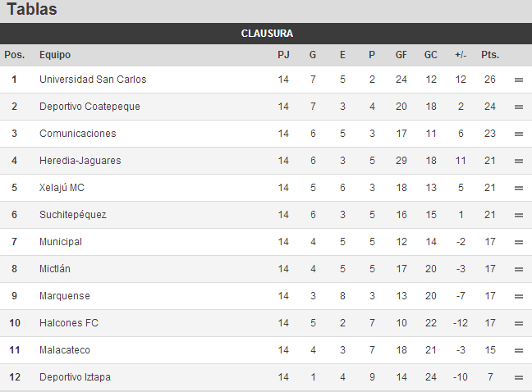The height and width of the screenshot is (392, 532).
Task: Click the trend icon beside Xelajú MC points
Action: 518,188
